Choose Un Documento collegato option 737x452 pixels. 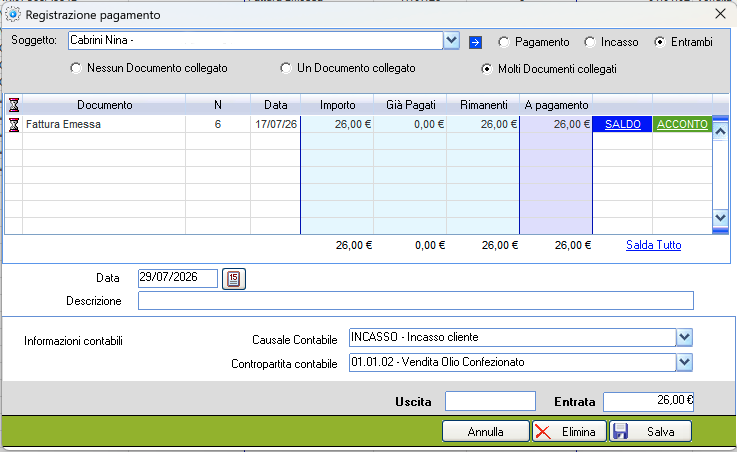pos(285,68)
